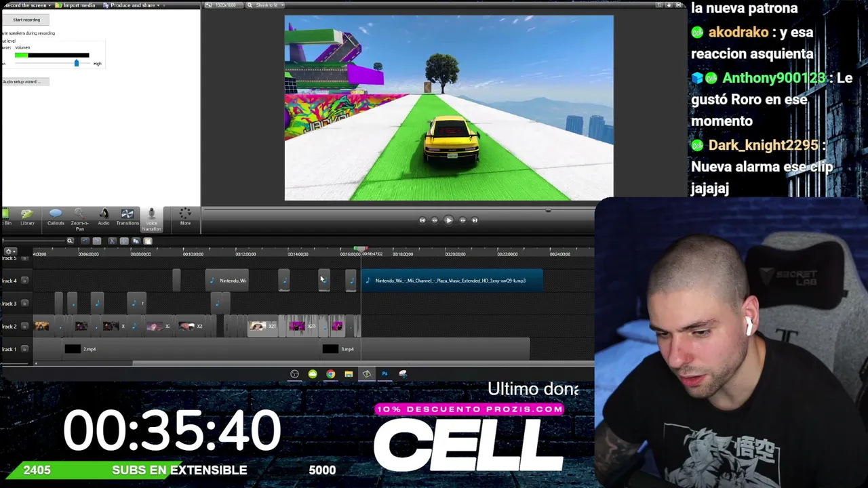The width and height of the screenshot is (868, 488).
Task: Open OBS Studio from the taskbar
Action: (x=294, y=374)
